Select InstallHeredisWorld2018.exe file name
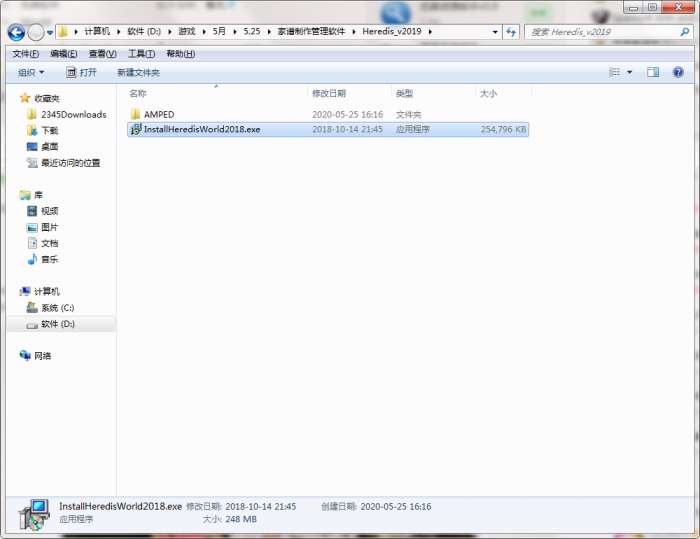The height and width of the screenshot is (539, 700). click(x=202, y=130)
